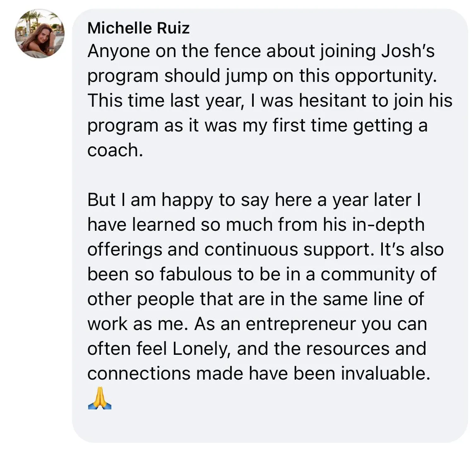Click the Michelle Ruiz name link
This screenshot has height=452, width=476.
tap(138, 28)
